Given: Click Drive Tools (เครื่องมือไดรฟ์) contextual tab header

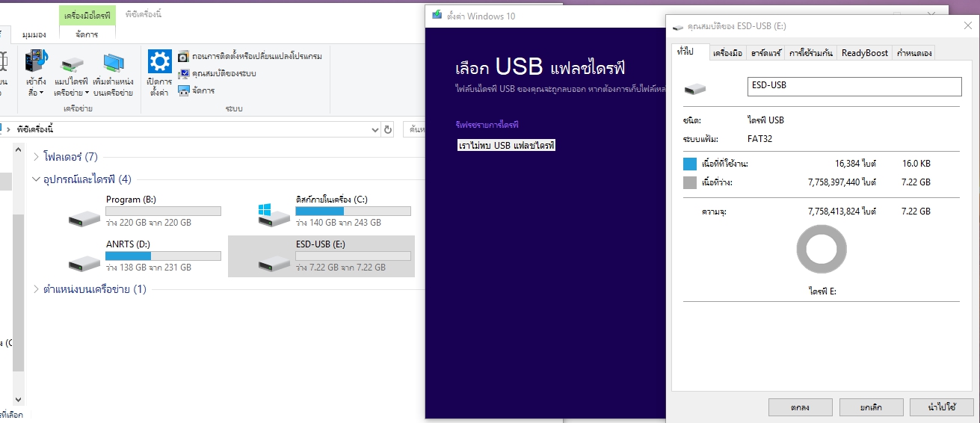Looking at the screenshot, I should coord(87,15).
